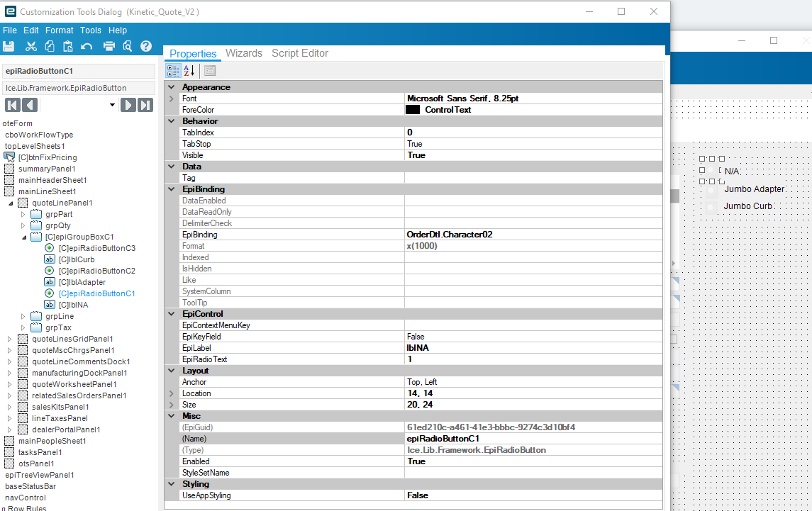This screenshot has height=511, width=812.
Task: Click panel icon beside summaryPanel1
Action: 9,169
